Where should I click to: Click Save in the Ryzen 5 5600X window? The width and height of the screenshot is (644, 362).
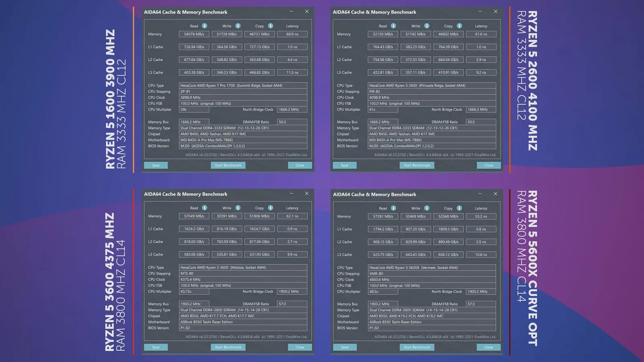tap(345, 347)
